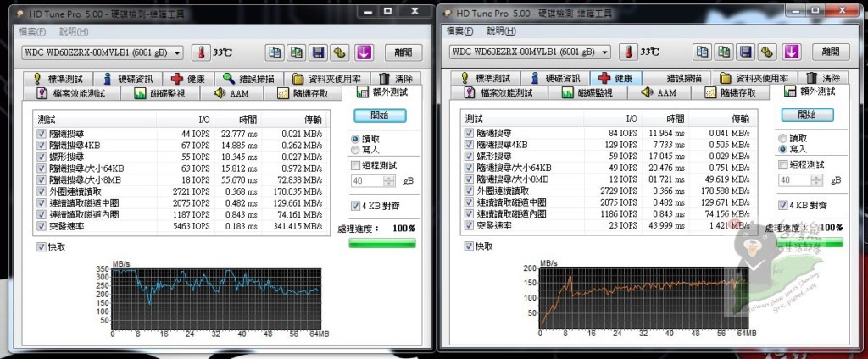Click 離開 button in right window
This screenshot has height=359, width=868.
point(831,52)
